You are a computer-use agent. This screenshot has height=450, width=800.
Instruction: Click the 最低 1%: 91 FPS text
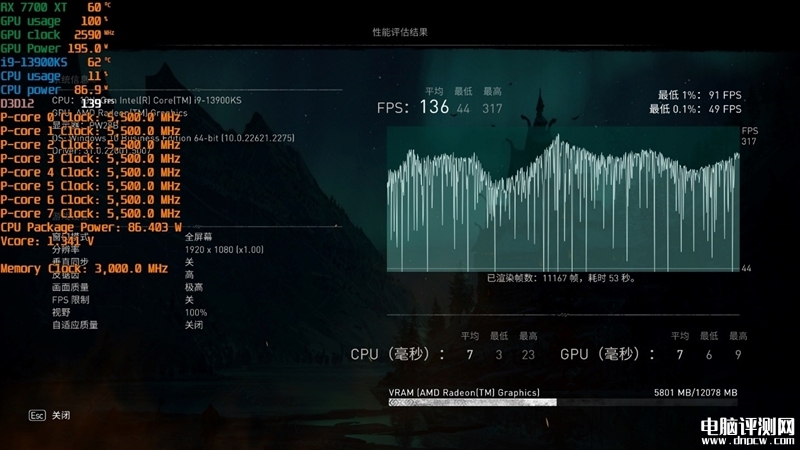[x=699, y=95]
